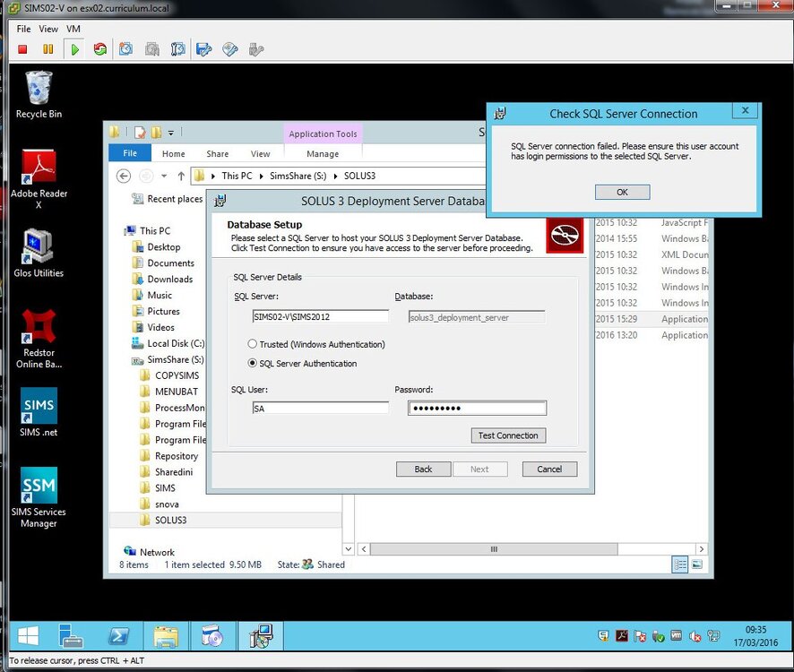Open Quick Access Toolbar customize dropdown
The image size is (794, 672).
[x=171, y=133]
